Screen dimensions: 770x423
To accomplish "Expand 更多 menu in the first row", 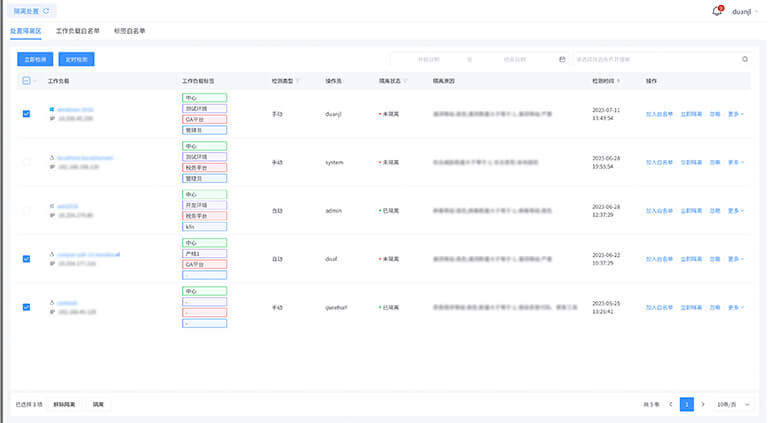I will [x=735, y=113].
